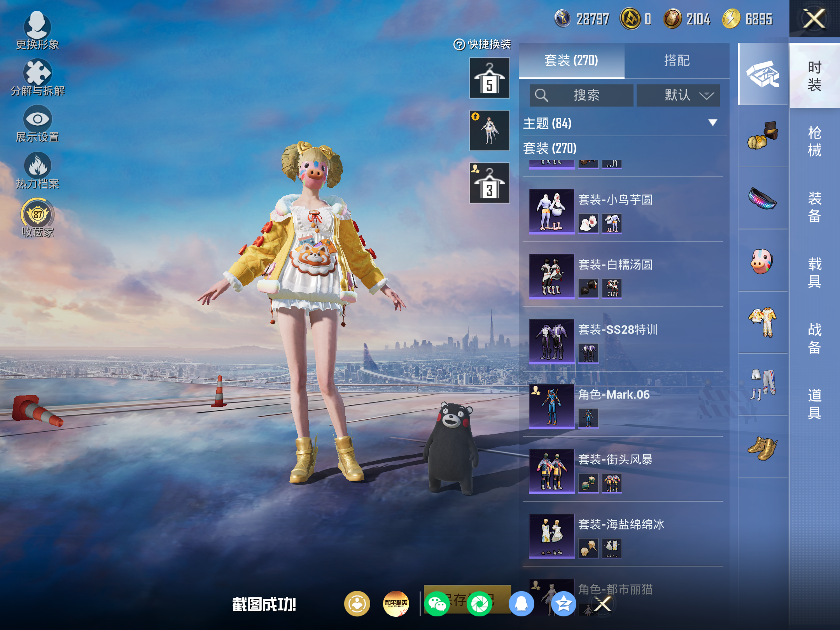Click the 快捷换装 help question mark
This screenshot has height=630, width=840.
click(459, 45)
